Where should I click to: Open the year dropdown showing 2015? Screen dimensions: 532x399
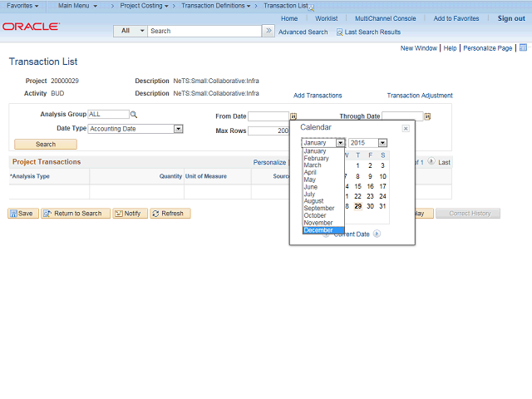[x=367, y=143]
